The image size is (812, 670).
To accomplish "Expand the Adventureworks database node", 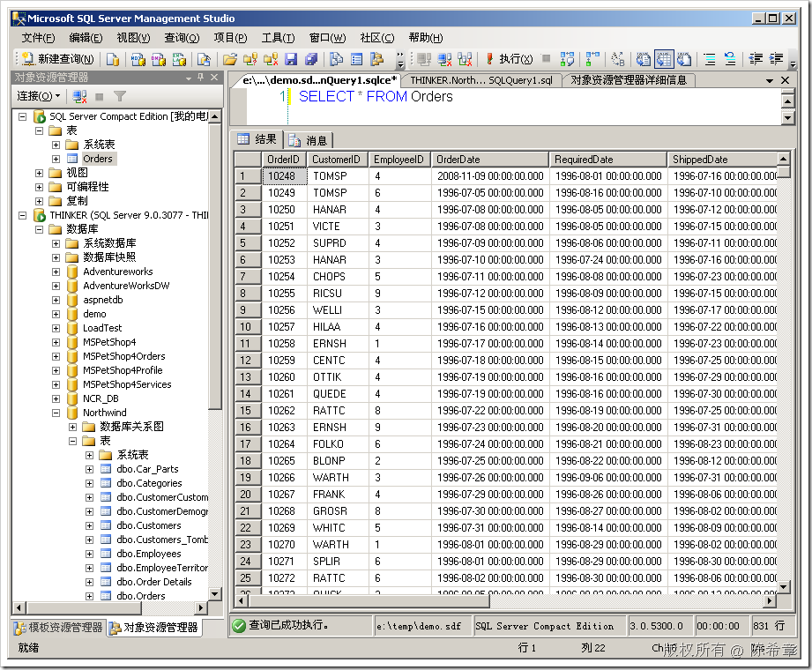I will [56, 272].
